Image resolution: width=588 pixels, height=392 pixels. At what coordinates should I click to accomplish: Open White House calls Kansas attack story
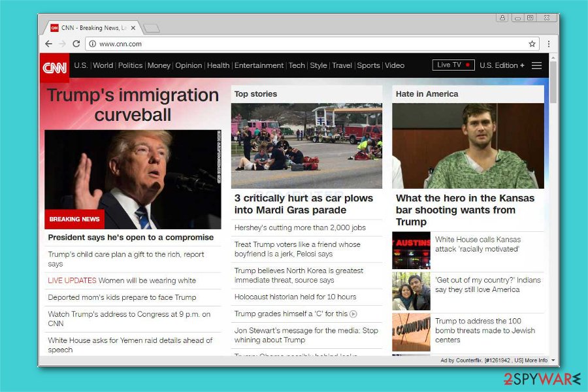click(x=478, y=244)
